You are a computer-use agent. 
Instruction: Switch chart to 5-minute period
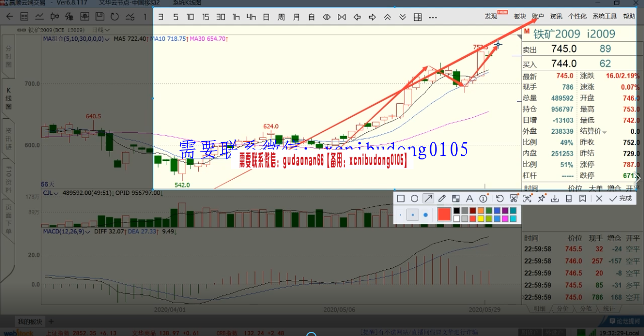176,17
